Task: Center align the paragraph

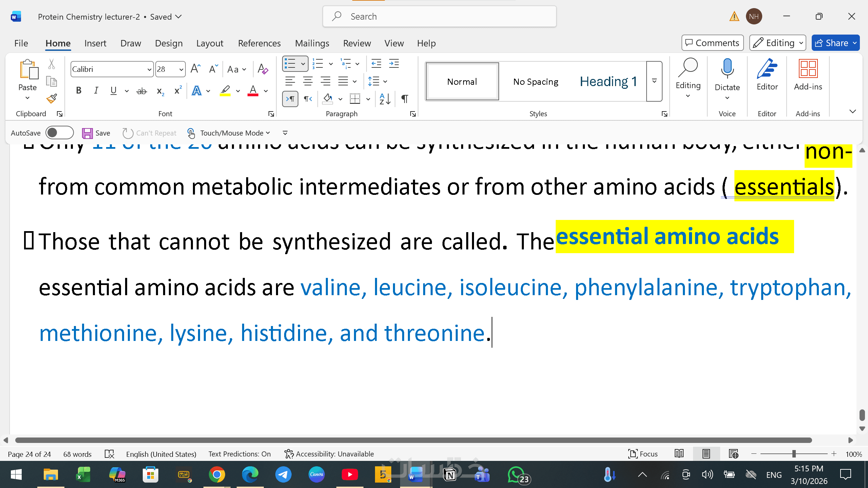Action: pos(308,81)
